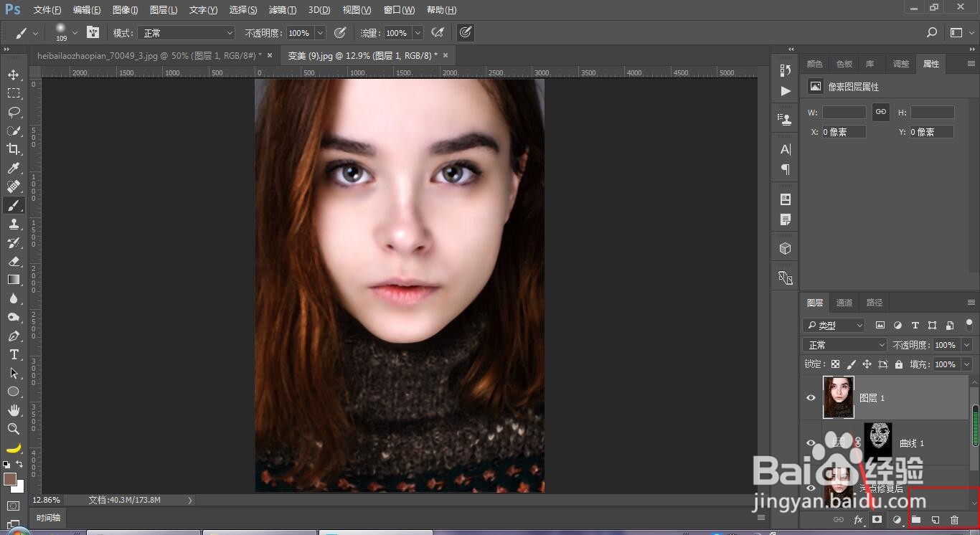Viewport: 980px width, 535px height.
Task: Select the Path Selection tool
Action: 14,373
